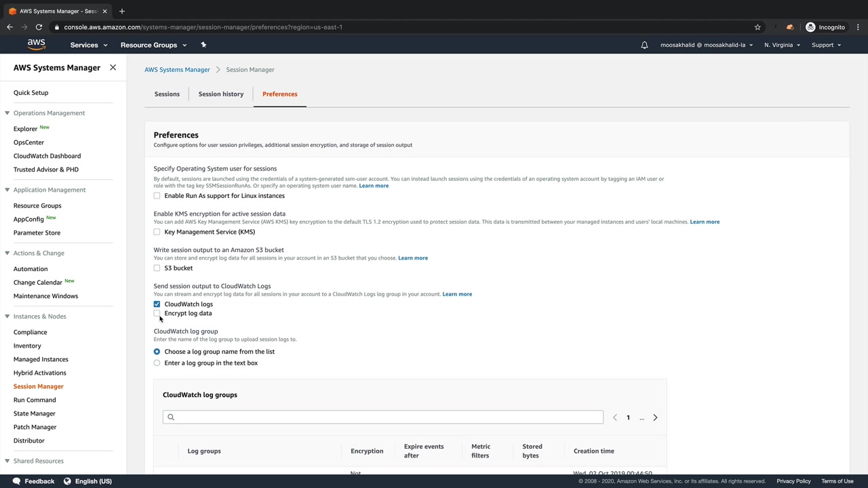Open the Services dropdown

click(89, 45)
